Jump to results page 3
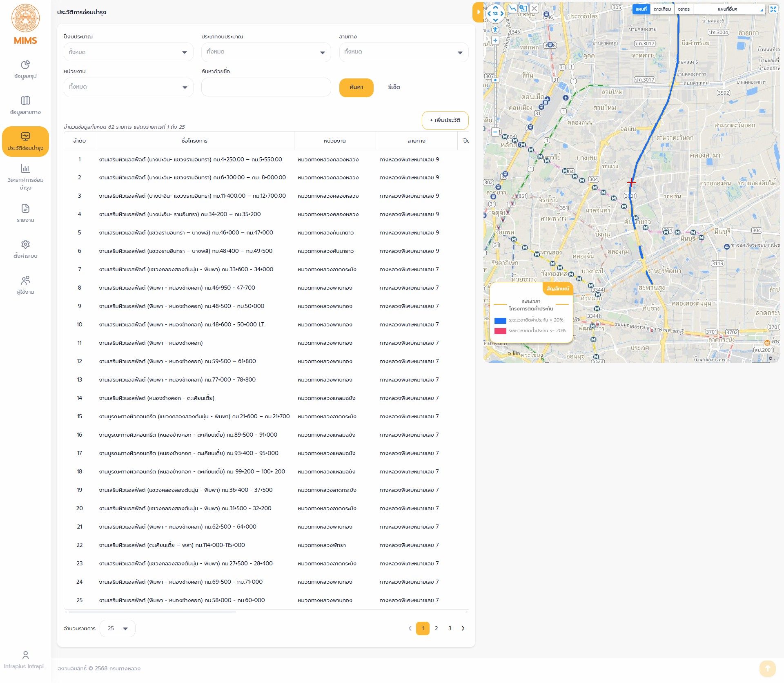Screen dimensions: 784x683 (450, 628)
